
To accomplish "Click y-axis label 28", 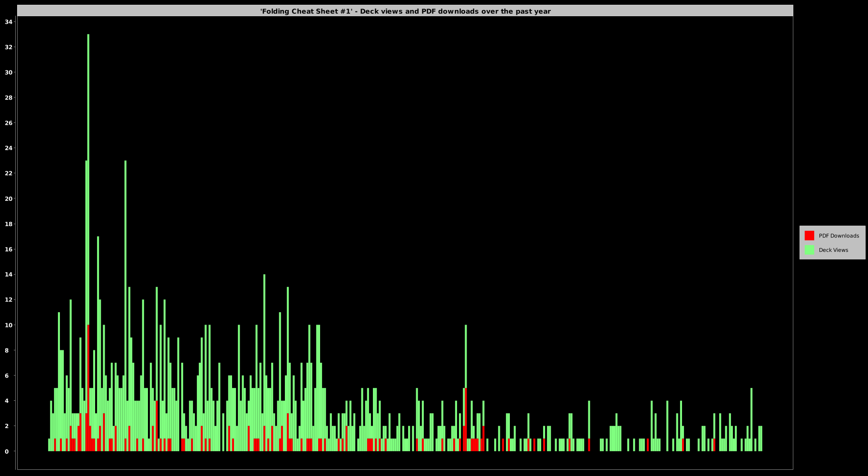I will (9, 98).
